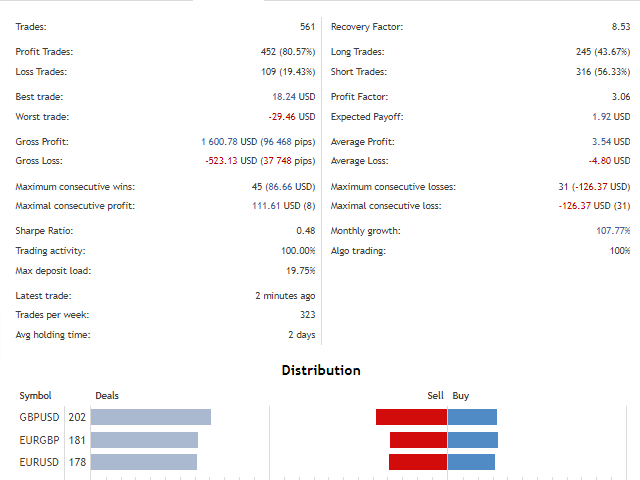Click the EURGBP symbol row label
This screenshot has width=640, height=480.
pyautogui.click(x=38, y=440)
